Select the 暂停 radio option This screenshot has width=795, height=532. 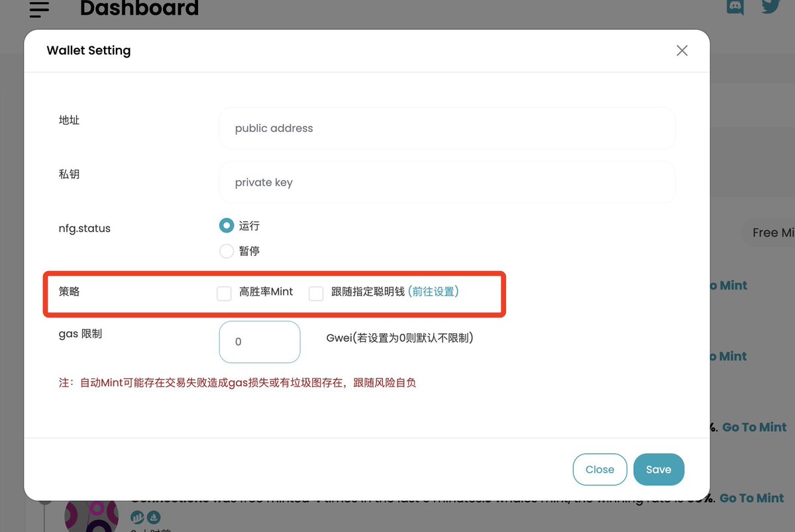227,251
